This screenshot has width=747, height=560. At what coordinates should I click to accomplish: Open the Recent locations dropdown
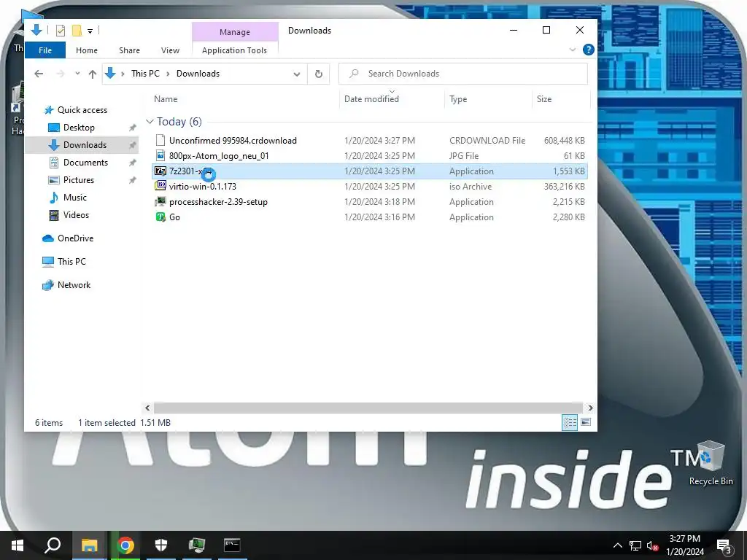pyautogui.click(x=77, y=74)
